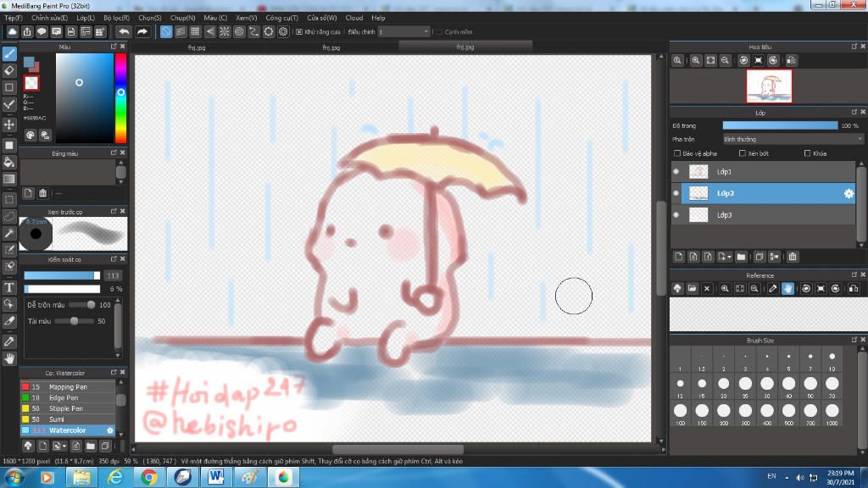Select the Gradient tool
The width and height of the screenshot is (868, 488).
pos(8,179)
